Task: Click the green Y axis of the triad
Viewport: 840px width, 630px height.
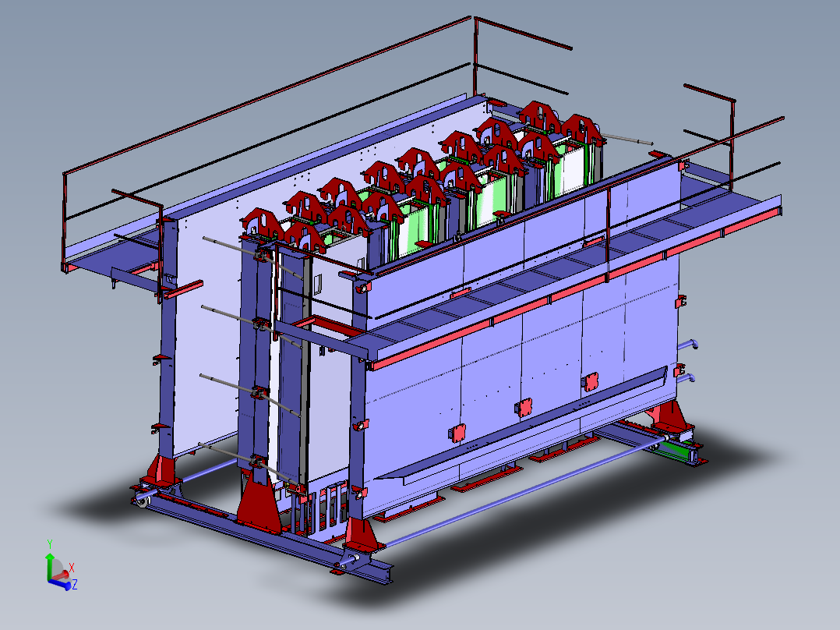Action: 49,566
